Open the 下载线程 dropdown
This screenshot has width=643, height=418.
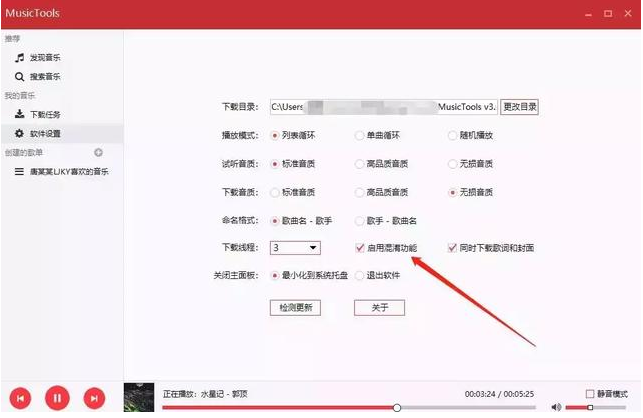pos(295,248)
